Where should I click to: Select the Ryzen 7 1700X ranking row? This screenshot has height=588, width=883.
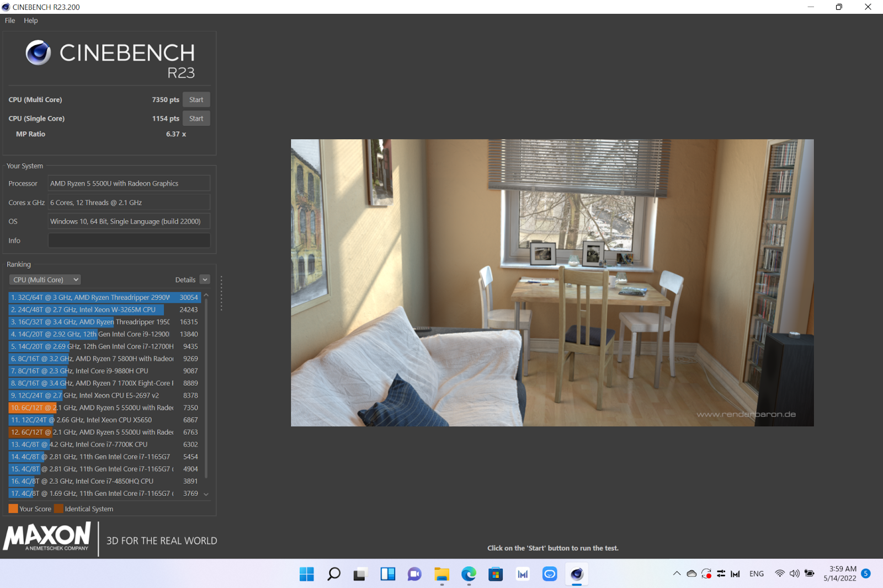104,383
